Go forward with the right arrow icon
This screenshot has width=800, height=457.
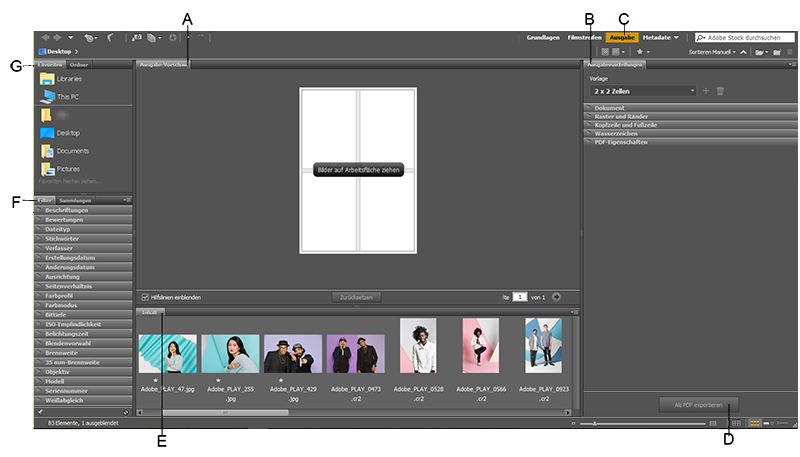pos(57,37)
